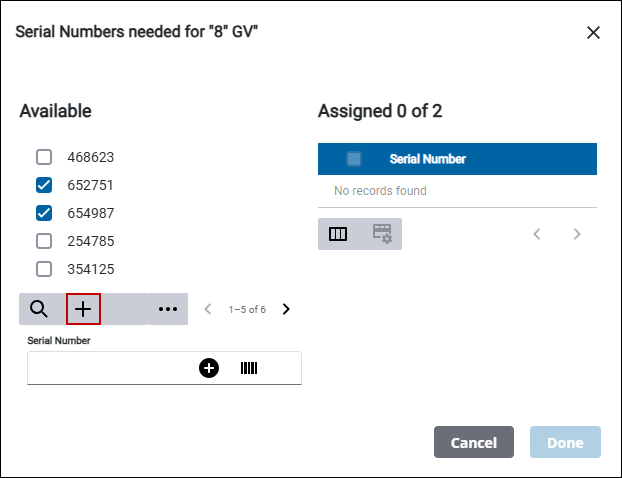Image resolution: width=622 pixels, height=478 pixels.
Task: Uncheck serial number 652751
Action: (x=44, y=185)
